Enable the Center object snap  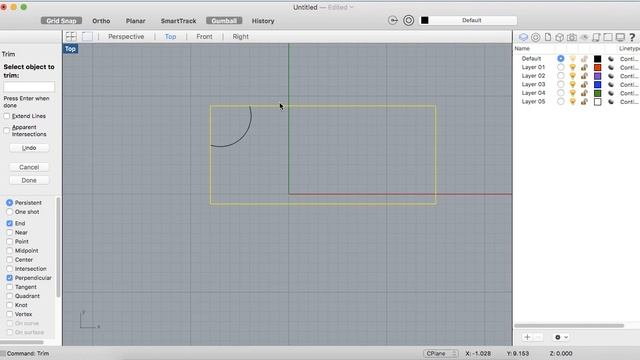[9, 260]
